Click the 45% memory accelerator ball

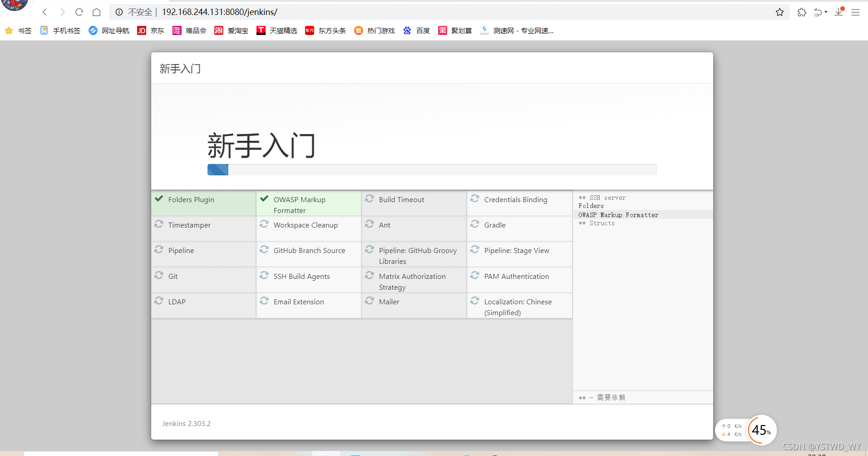click(762, 430)
